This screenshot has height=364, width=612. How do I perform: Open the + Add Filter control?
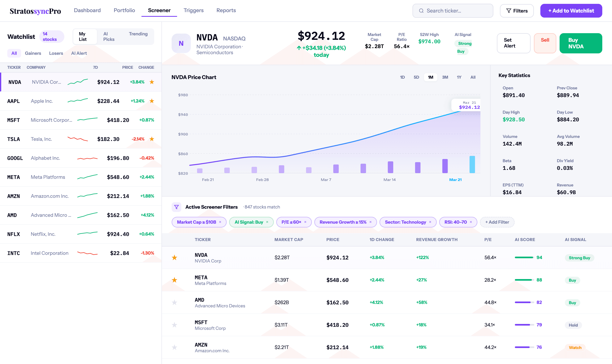pos(497,222)
